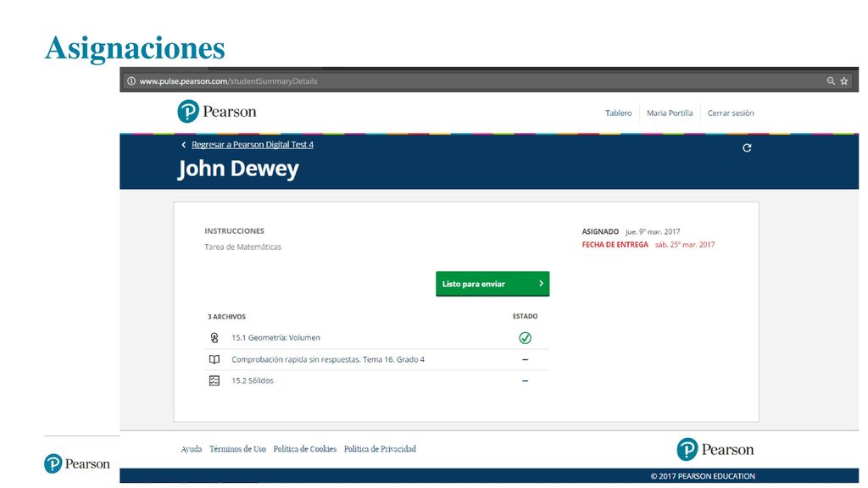Click the Pearson logo in the header
Image resolution: width=868 pixels, height=488 pixels.
pyautogui.click(x=217, y=111)
